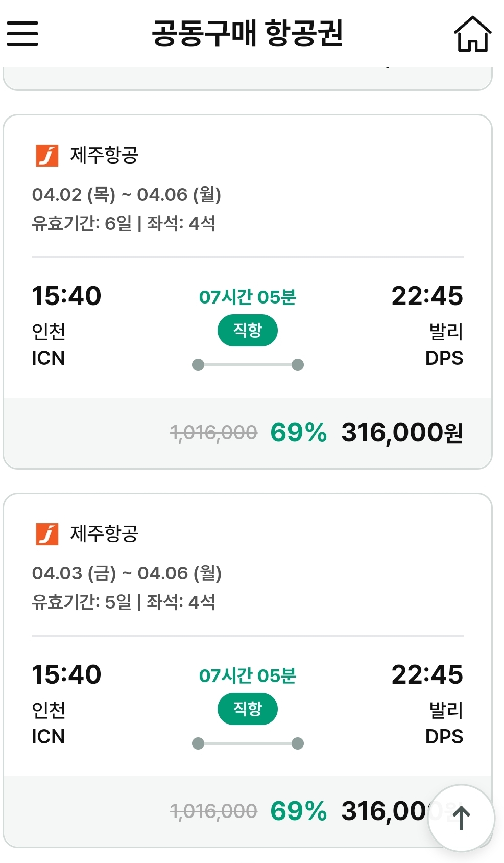Click the 공동구매 항공권 page title

click(x=248, y=34)
